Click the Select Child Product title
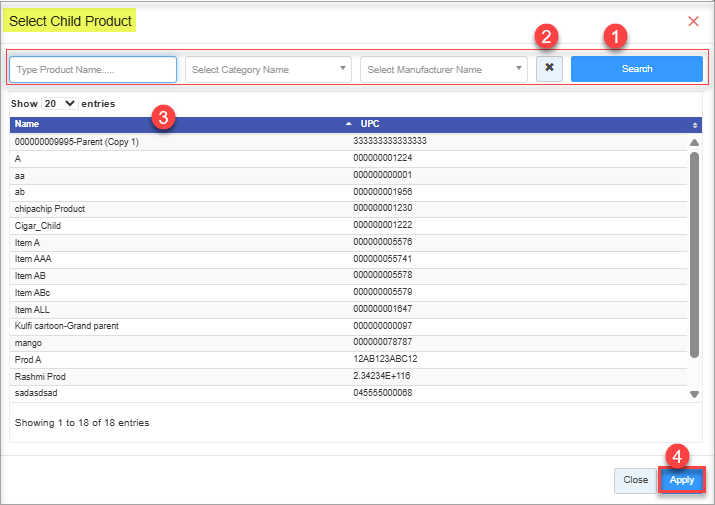This screenshot has height=505, width=715. point(70,21)
